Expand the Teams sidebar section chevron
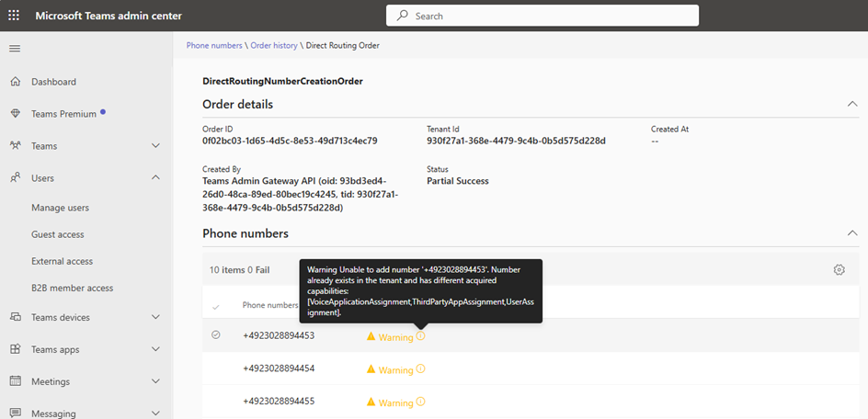868x419 pixels. point(156,146)
